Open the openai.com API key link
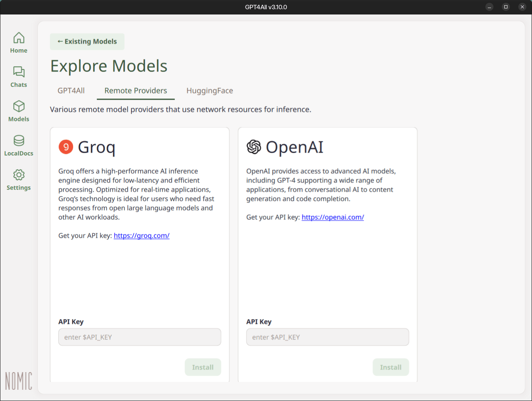 point(333,217)
